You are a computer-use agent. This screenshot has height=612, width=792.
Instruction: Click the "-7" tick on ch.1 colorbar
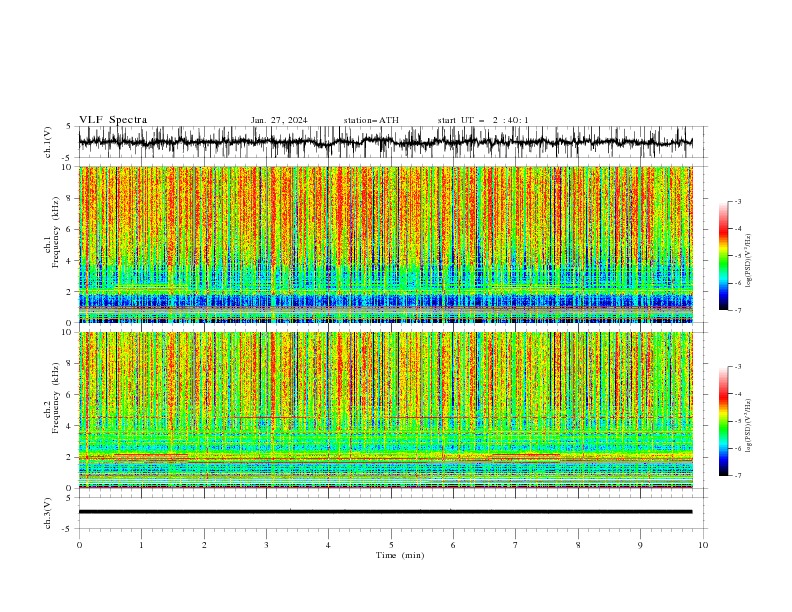pos(738,310)
